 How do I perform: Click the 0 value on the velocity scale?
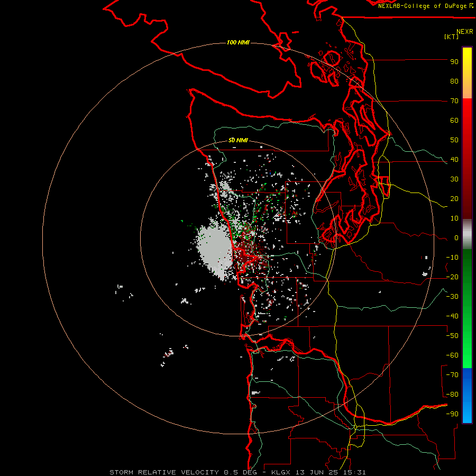tap(456, 238)
